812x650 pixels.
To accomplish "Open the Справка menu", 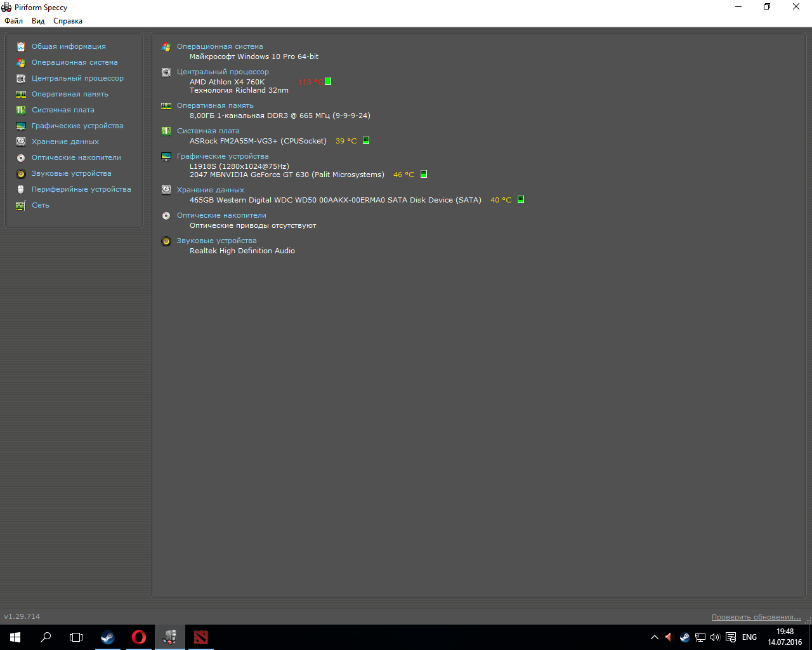I will (x=68, y=21).
